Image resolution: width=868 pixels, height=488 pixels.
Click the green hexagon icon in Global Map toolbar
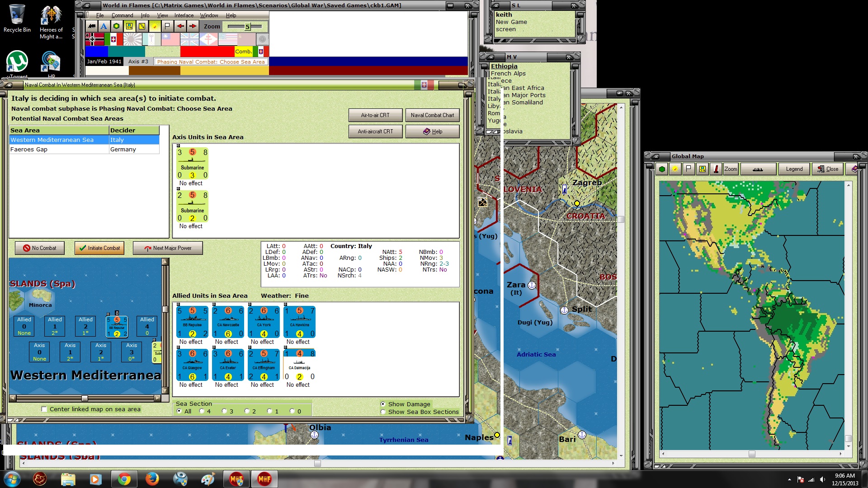coord(662,169)
